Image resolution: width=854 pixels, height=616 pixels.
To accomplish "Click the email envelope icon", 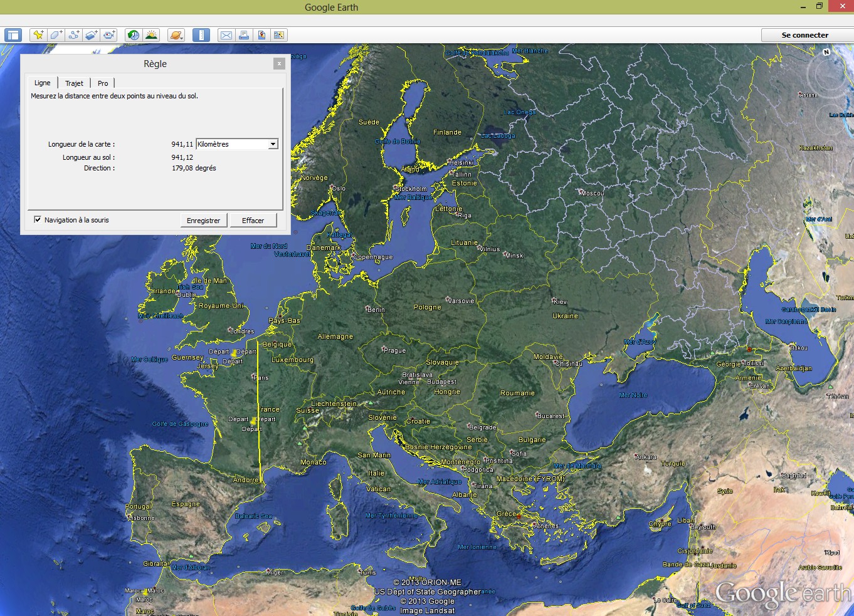I will [226, 35].
